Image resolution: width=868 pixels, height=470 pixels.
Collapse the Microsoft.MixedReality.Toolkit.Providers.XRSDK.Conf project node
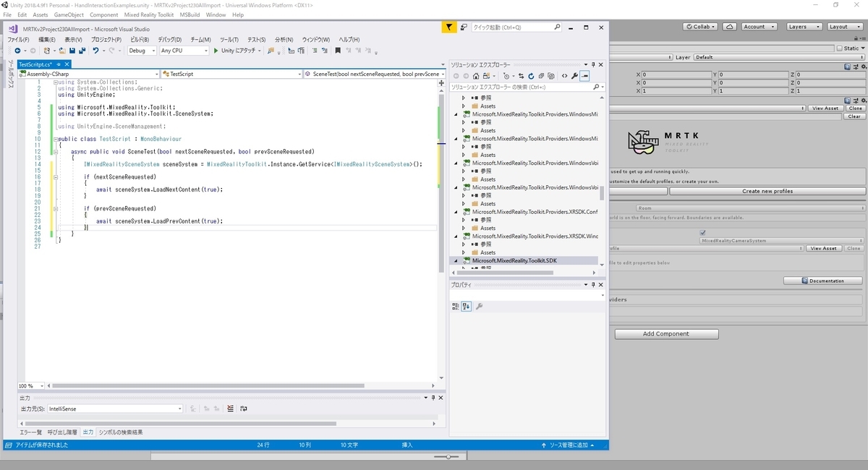456,212
